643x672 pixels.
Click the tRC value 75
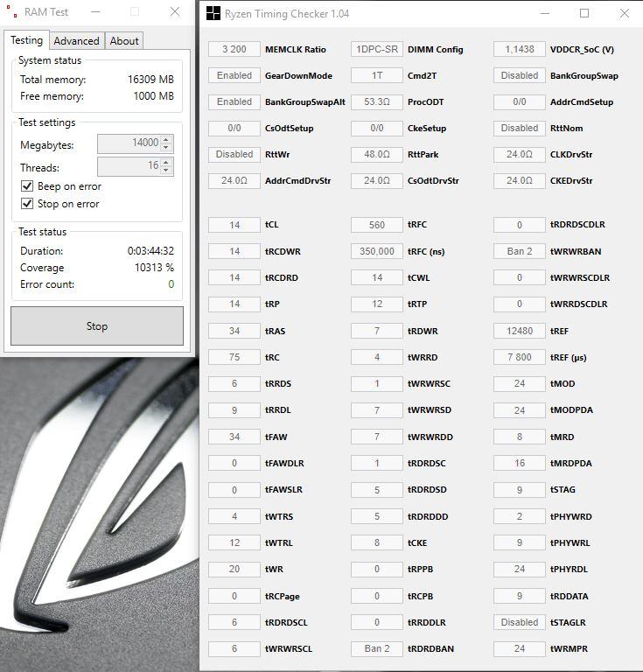[234, 357]
